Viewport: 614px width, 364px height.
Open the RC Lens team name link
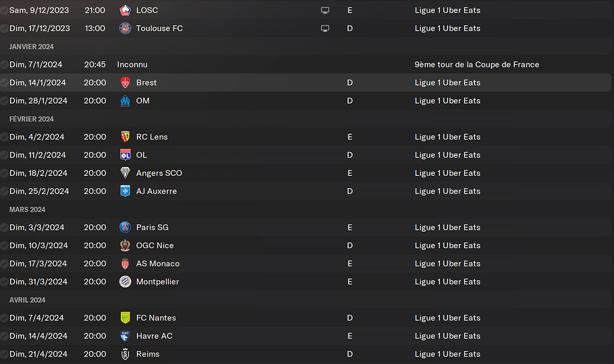(152, 137)
